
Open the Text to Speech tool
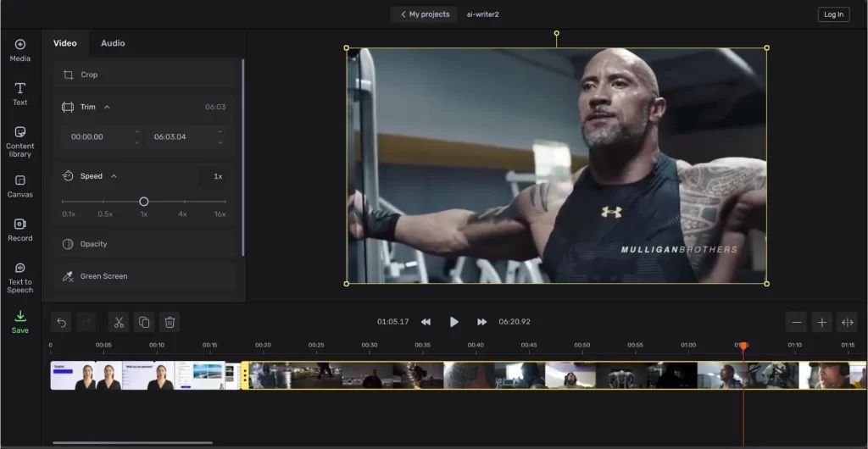click(x=20, y=276)
